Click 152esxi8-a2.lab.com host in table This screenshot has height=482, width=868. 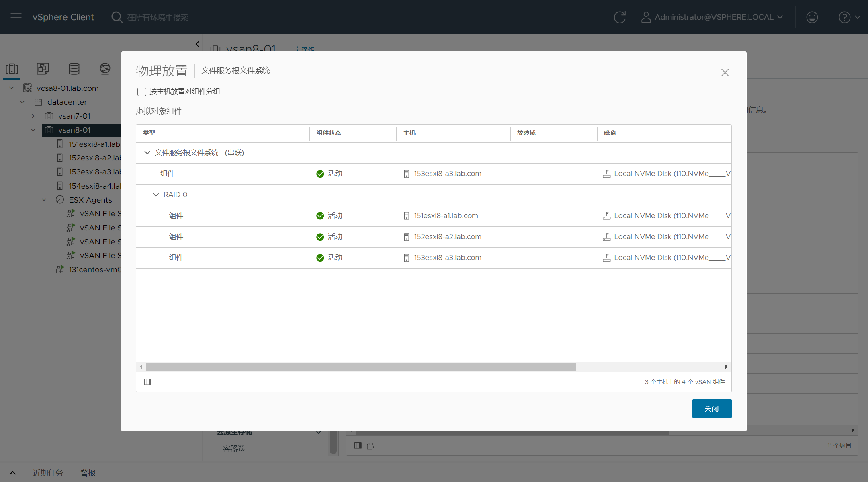448,237
